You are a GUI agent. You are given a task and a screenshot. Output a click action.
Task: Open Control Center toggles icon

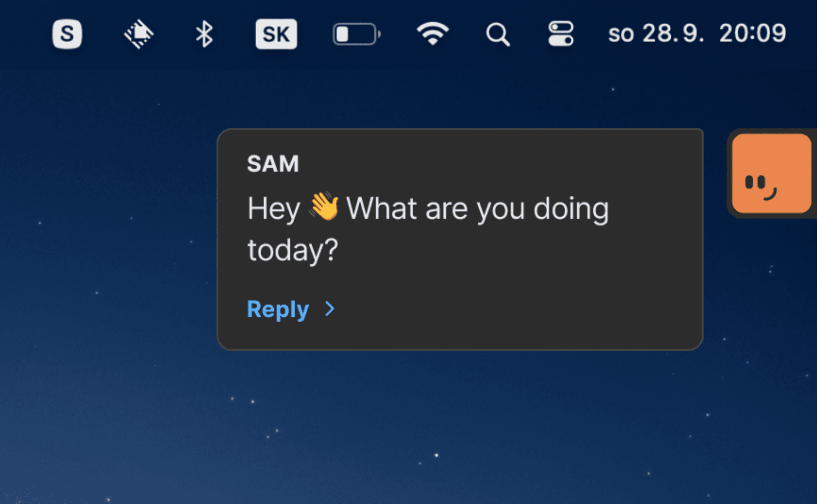coord(561,34)
